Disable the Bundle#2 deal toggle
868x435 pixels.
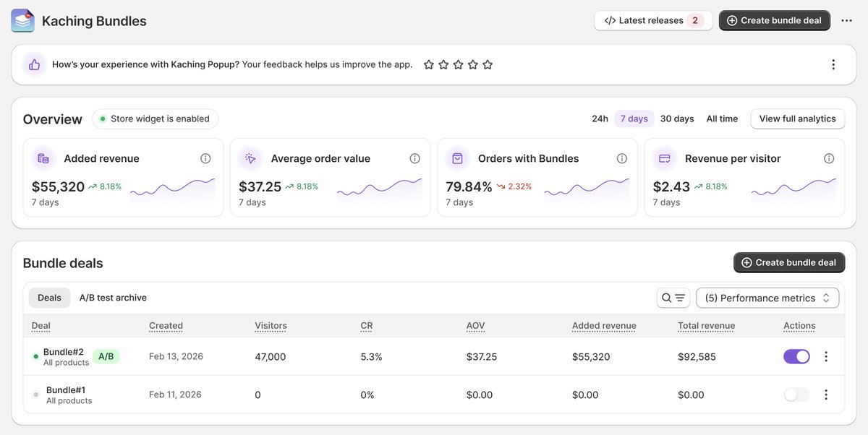tap(796, 356)
